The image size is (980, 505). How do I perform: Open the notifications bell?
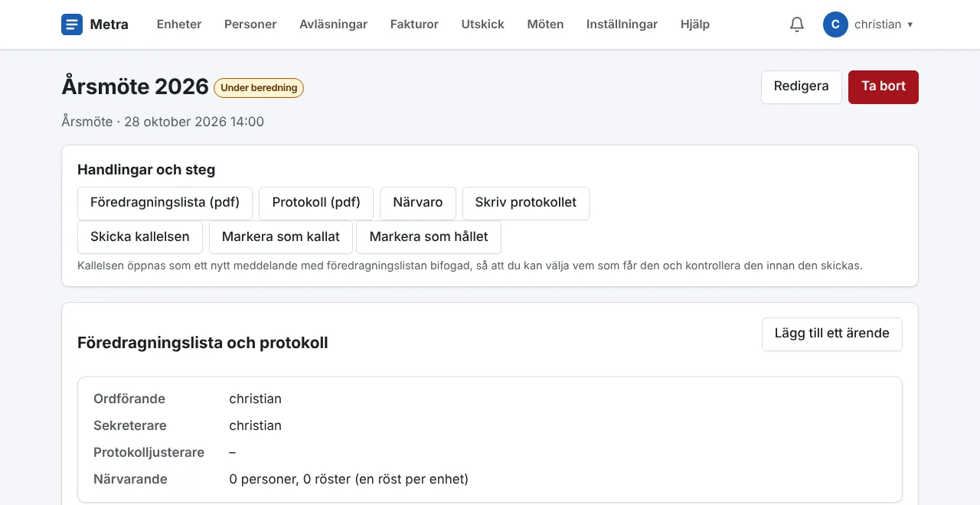(x=797, y=24)
